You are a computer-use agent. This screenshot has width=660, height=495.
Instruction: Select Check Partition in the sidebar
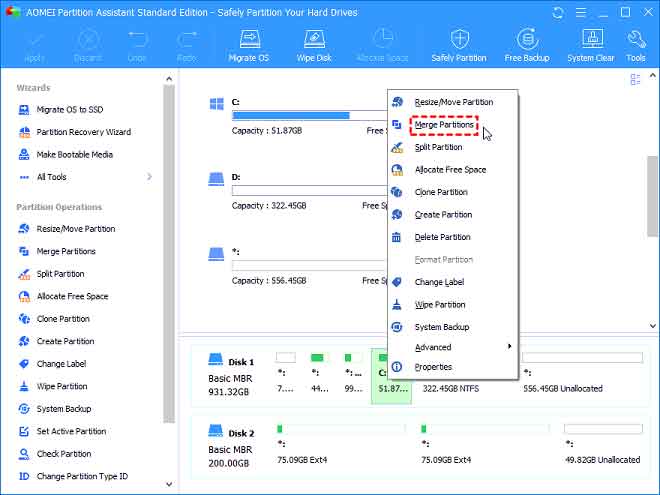pyautogui.click(x=55, y=454)
